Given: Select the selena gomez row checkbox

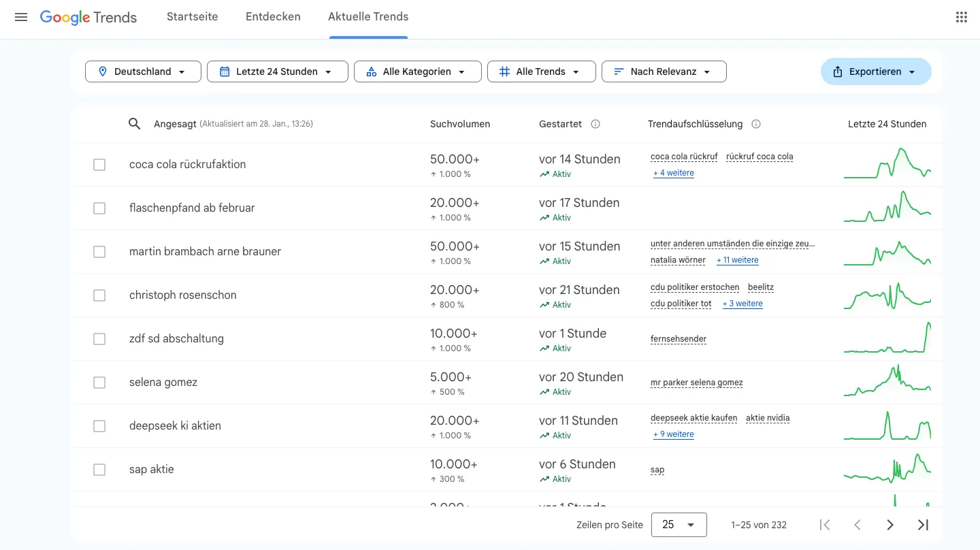Looking at the screenshot, I should pyautogui.click(x=99, y=383).
